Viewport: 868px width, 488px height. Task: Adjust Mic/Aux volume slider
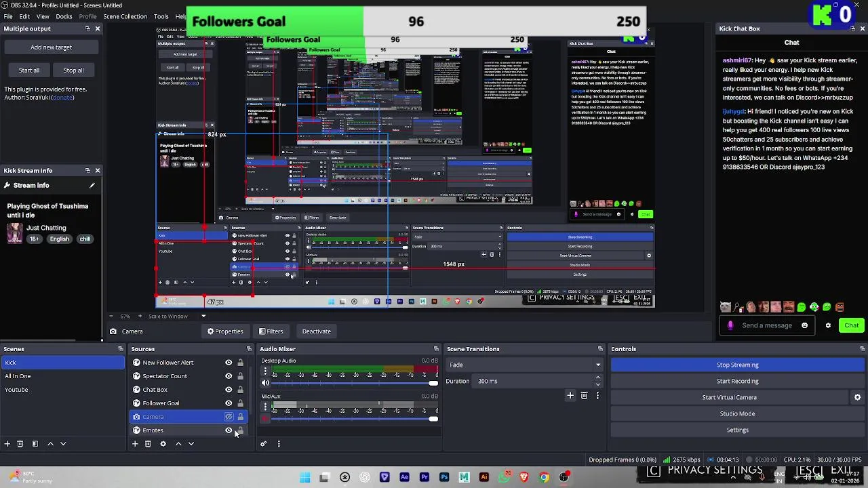click(353, 419)
